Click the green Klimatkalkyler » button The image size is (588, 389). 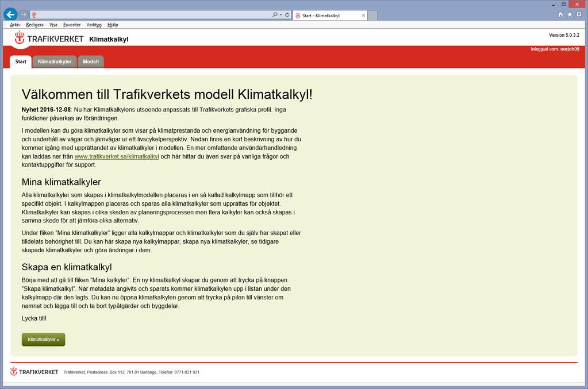click(x=44, y=340)
